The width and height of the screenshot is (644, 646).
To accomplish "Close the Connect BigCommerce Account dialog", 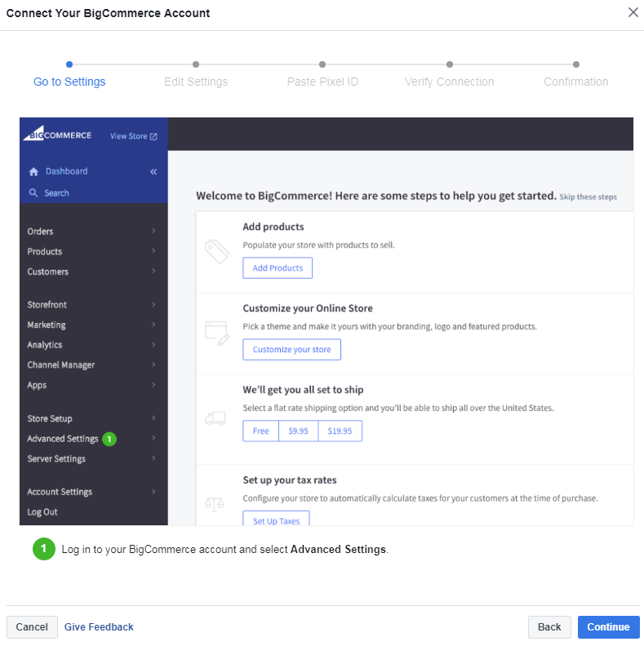I will (633, 12).
